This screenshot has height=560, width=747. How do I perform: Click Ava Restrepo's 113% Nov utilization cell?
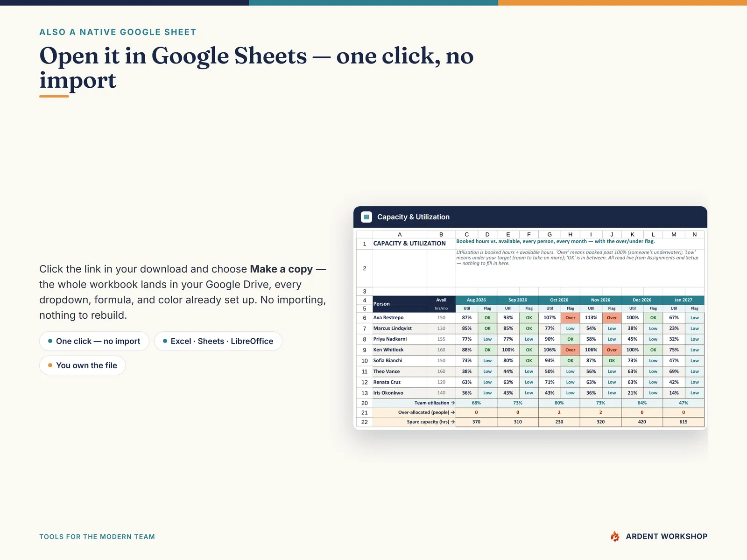(591, 318)
